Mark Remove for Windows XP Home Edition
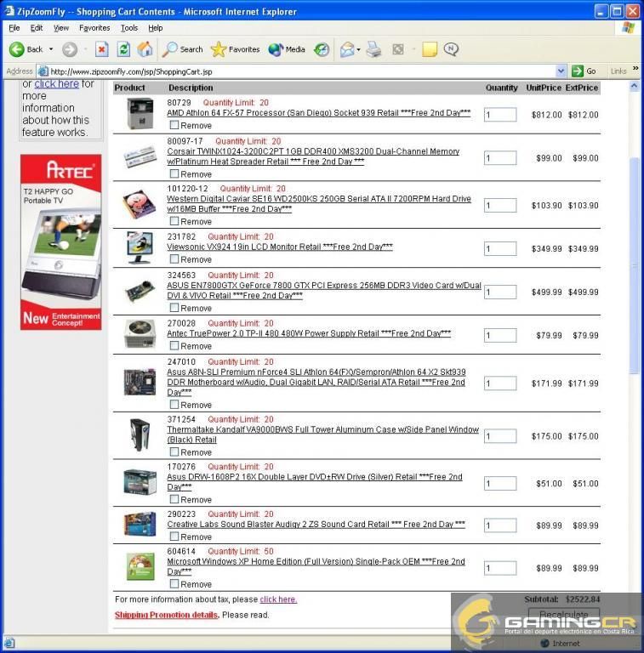This screenshot has height=653, width=644. click(x=174, y=584)
